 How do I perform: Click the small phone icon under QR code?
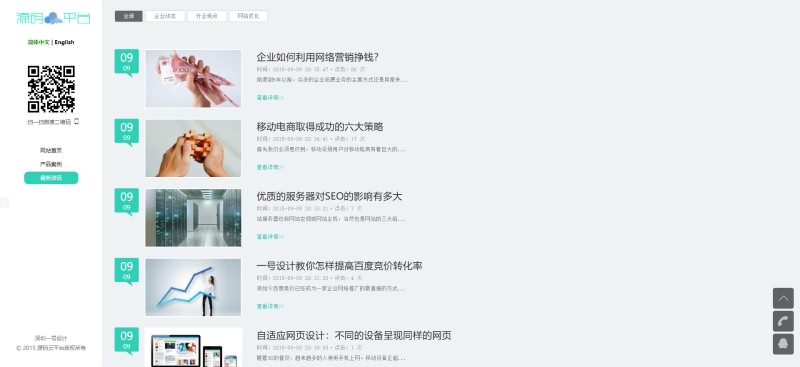77,121
